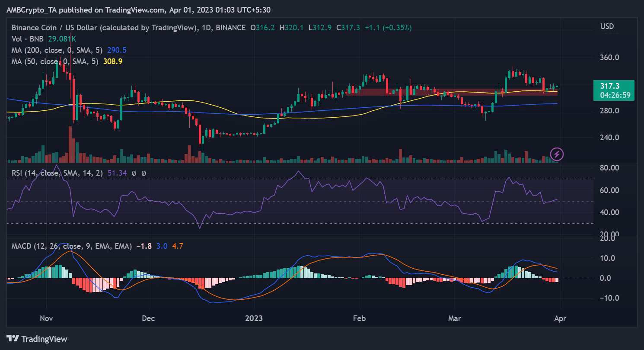Screen dimensions: 644x350
Task: Select the MA 50 indicator legend
Action: pos(67,61)
